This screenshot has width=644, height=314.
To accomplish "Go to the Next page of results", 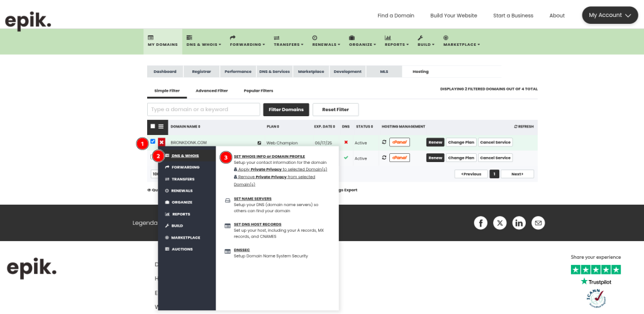I will point(517,174).
